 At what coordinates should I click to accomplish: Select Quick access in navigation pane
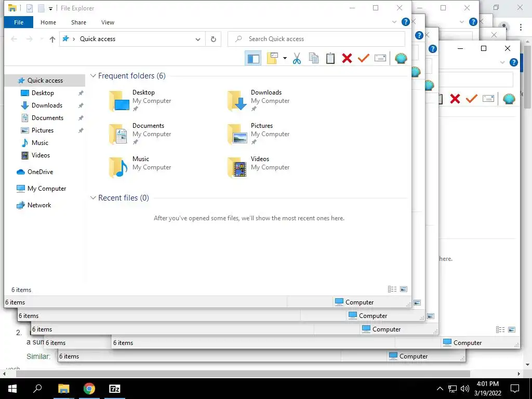pos(45,81)
